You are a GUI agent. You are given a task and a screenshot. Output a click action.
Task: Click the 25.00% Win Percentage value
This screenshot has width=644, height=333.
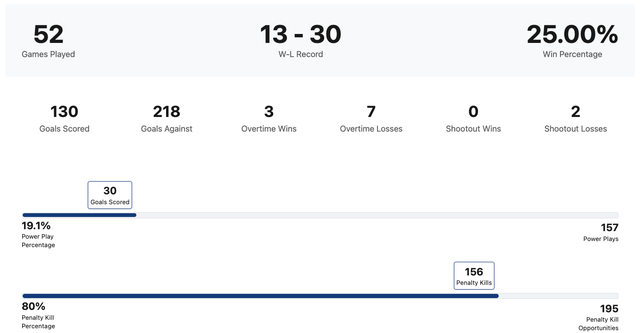[x=572, y=35]
